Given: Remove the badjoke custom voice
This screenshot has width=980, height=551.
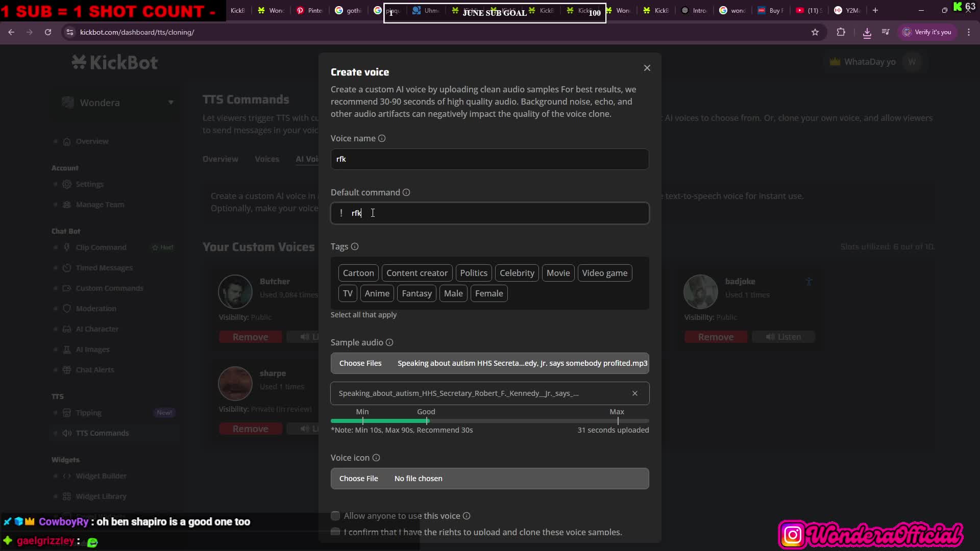Looking at the screenshot, I should (716, 337).
